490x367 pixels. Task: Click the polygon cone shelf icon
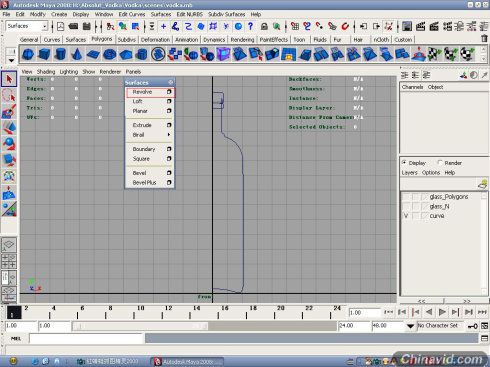click(x=77, y=54)
